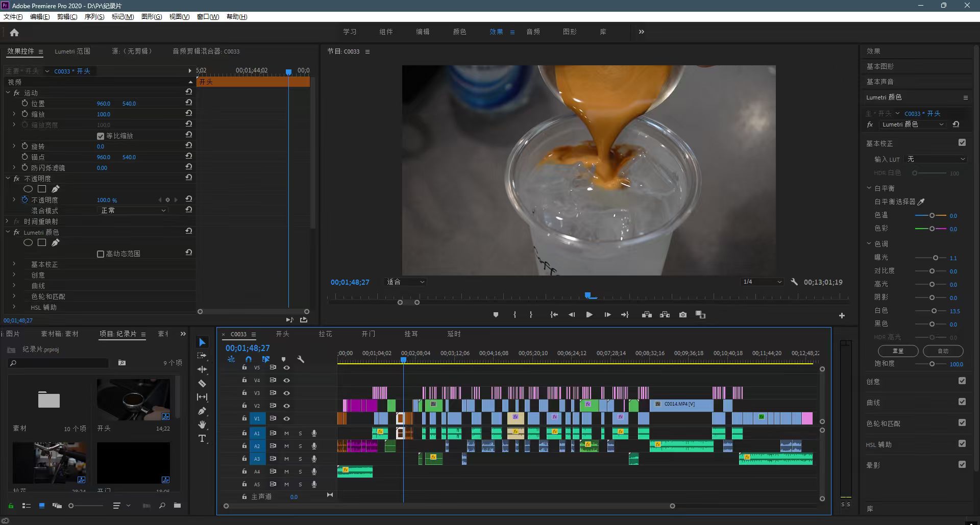The height and width of the screenshot is (525, 980).
Task: Step forward one frame
Action: point(607,315)
